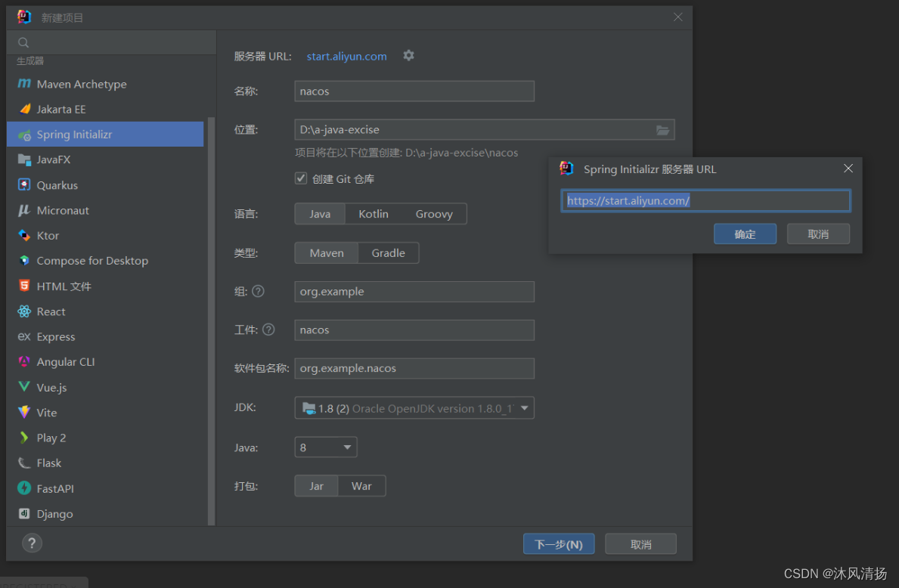Toggle the 创建 Git 仓库 checkbox

[x=301, y=178]
